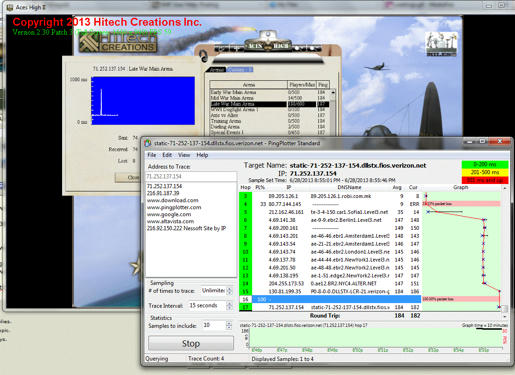Select Dueling Arena in the arena list
515x375 pixels.
[269, 127]
